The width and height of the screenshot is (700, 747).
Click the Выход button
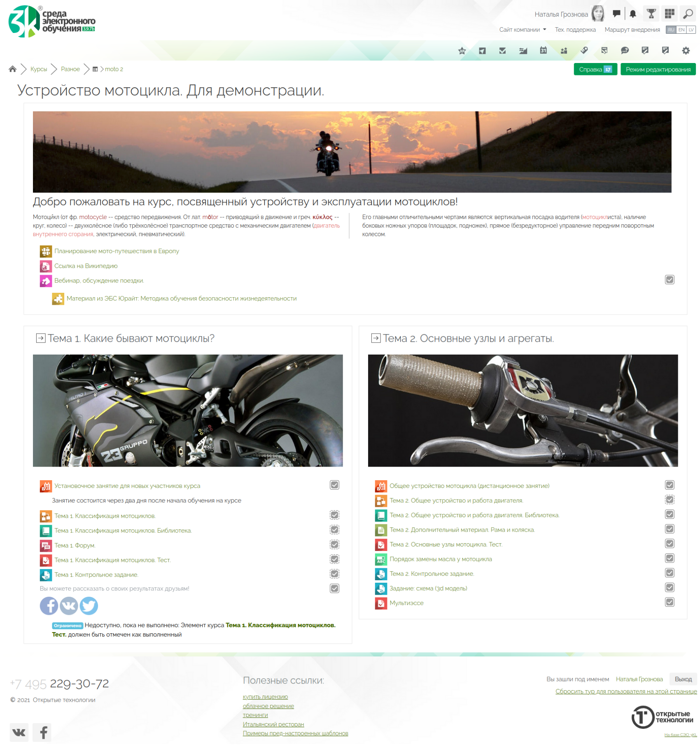click(x=683, y=679)
